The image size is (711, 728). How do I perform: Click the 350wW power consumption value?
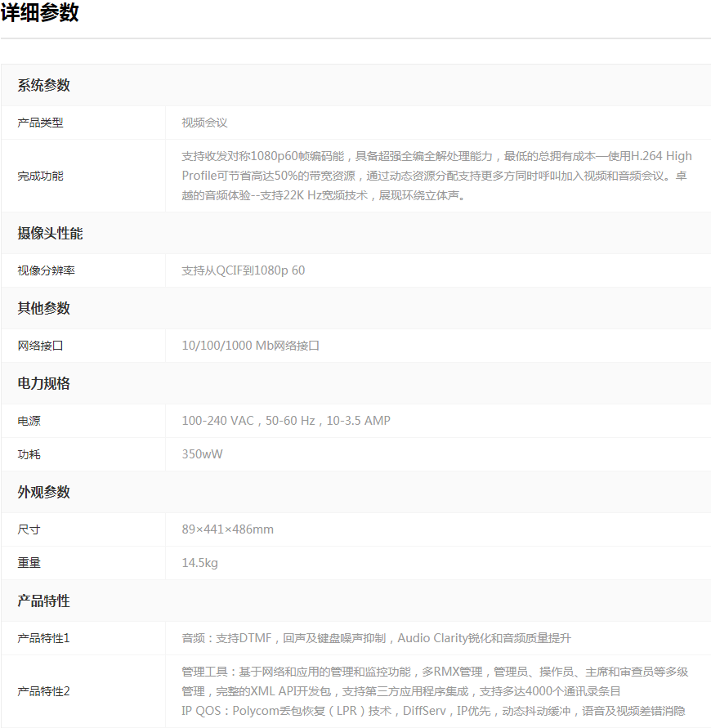coord(203,454)
